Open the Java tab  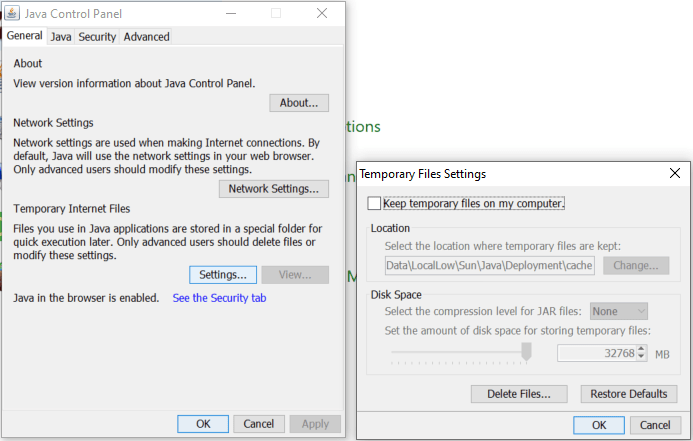[x=61, y=37]
